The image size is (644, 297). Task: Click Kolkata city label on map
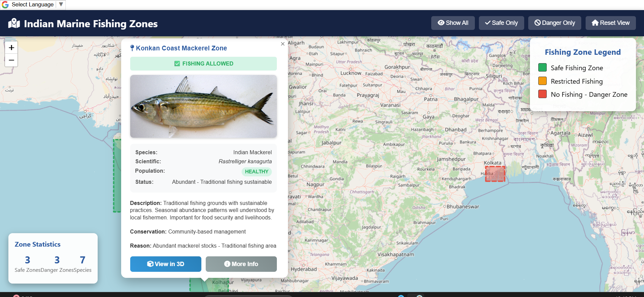click(x=492, y=163)
